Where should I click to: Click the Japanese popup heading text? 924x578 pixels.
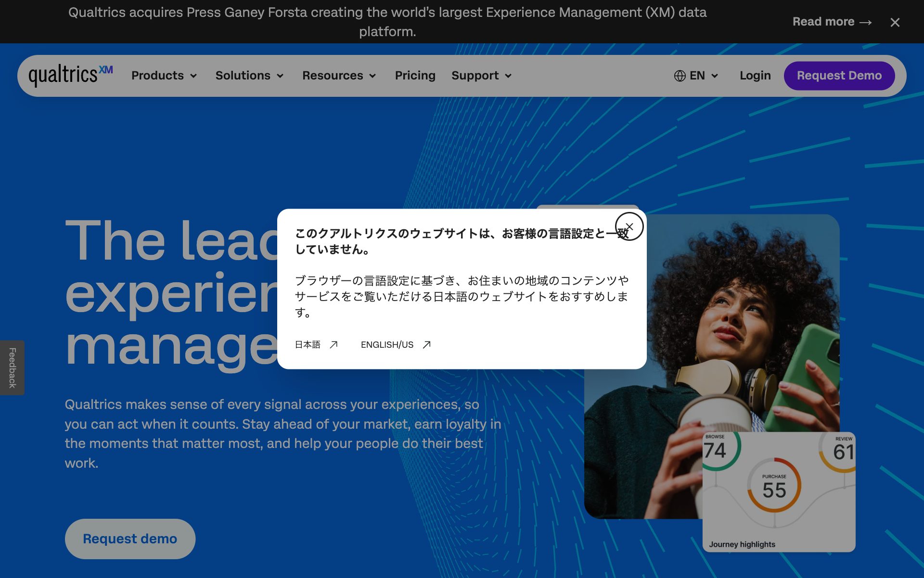click(462, 241)
